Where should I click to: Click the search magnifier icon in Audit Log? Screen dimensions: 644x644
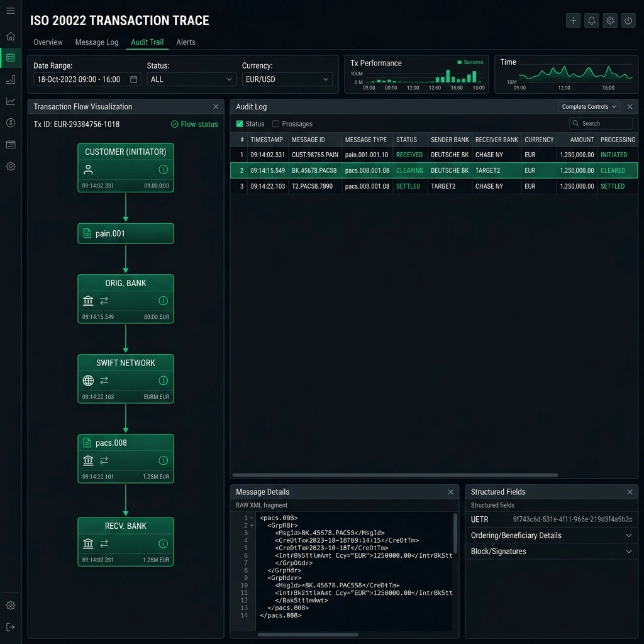point(575,123)
